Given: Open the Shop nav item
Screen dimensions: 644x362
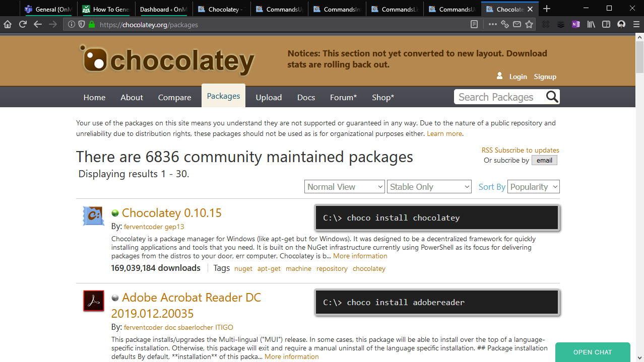Looking at the screenshot, I should click(x=383, y=97).
